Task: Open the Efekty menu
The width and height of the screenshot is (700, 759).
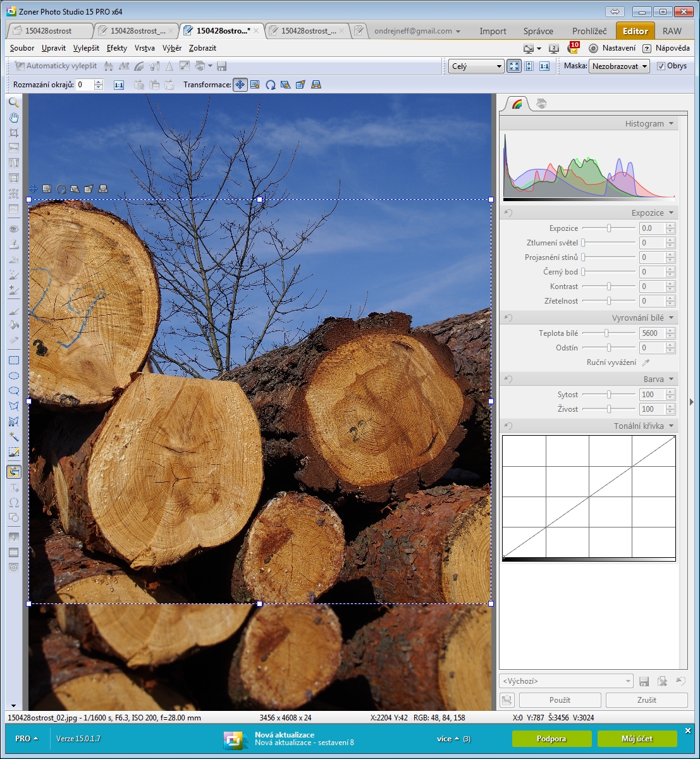Action: click(x=116, y=48)
